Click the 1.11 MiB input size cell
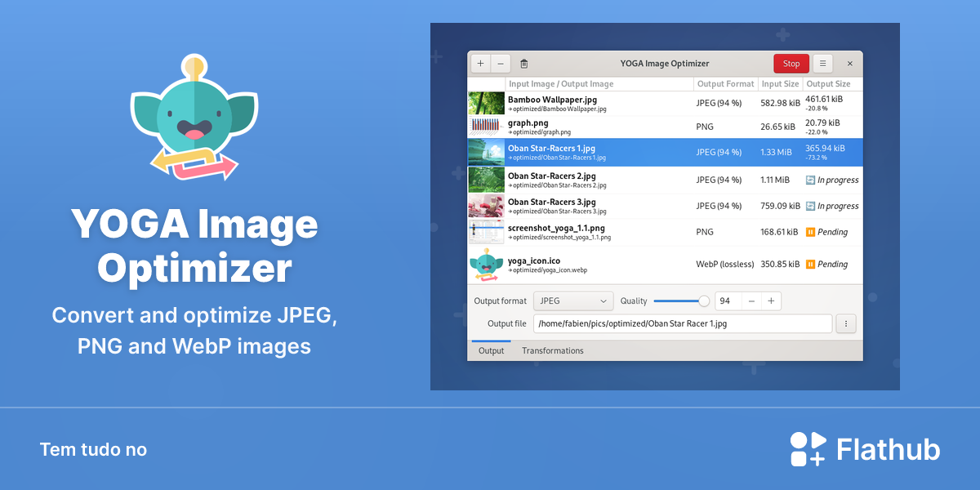 (775, 180)
